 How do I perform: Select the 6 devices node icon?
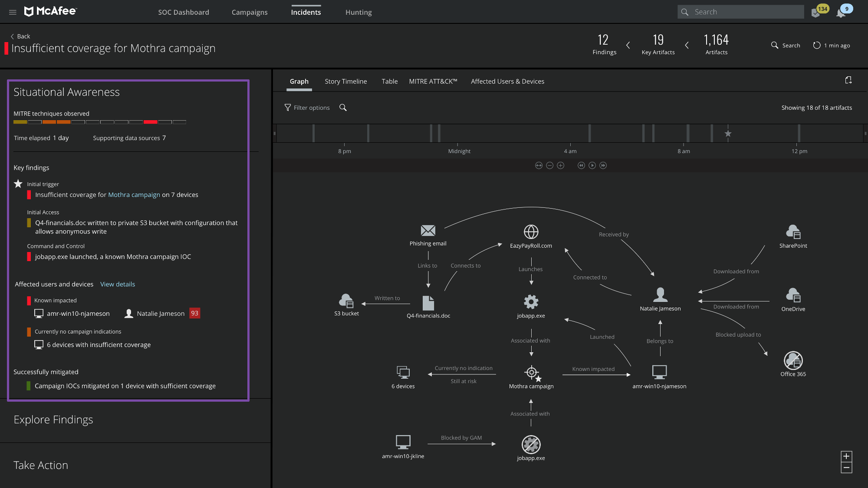[x=403, y=372]
